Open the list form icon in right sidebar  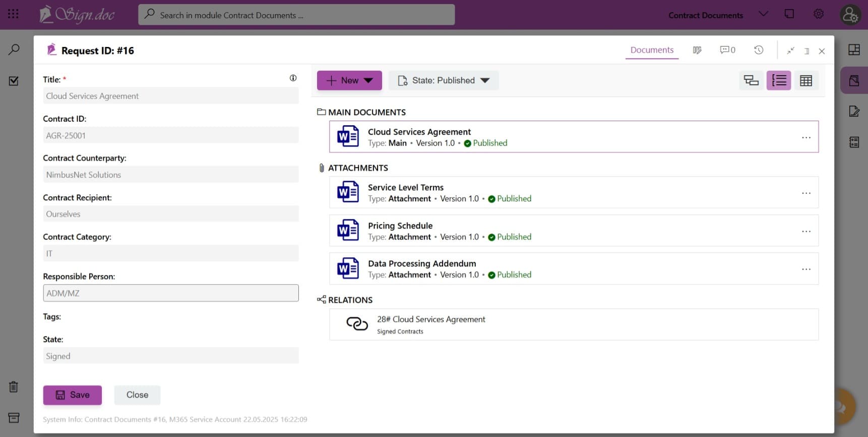pos(854,142)
